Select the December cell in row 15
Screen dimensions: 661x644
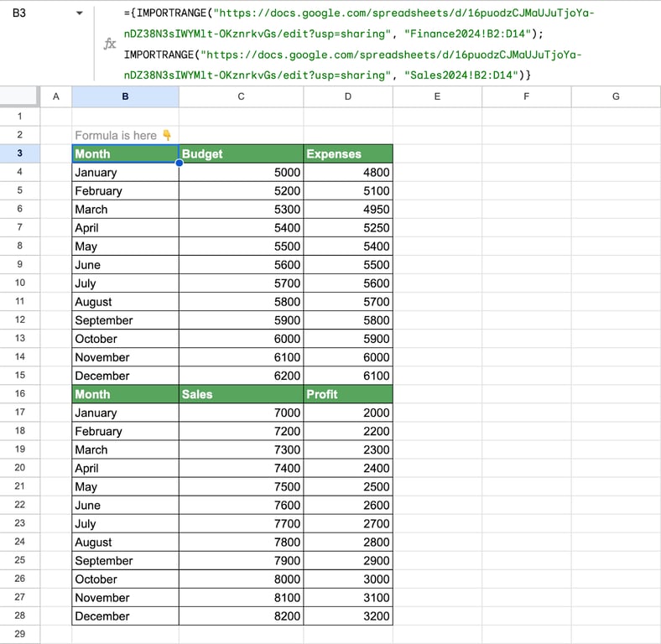coord(125,376)
